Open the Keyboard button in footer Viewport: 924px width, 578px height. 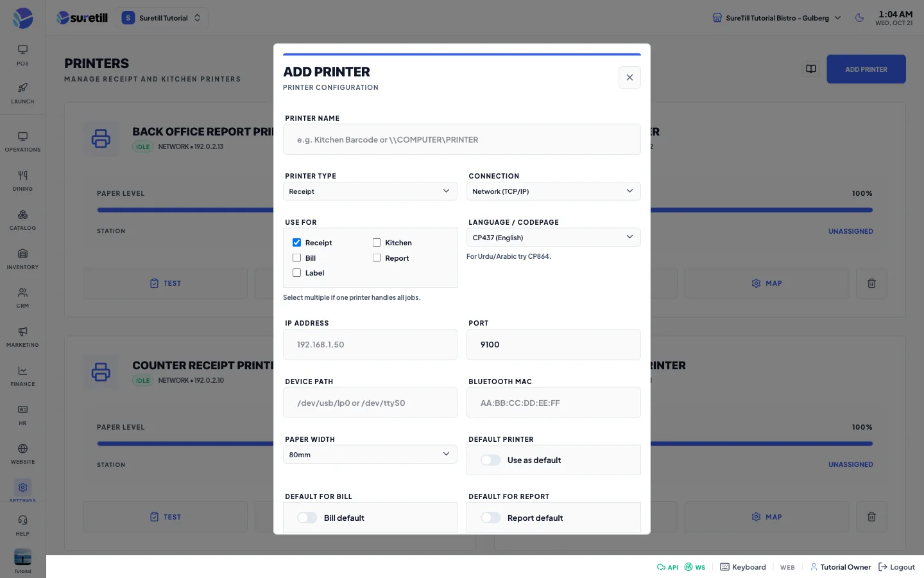click(743, 567)
